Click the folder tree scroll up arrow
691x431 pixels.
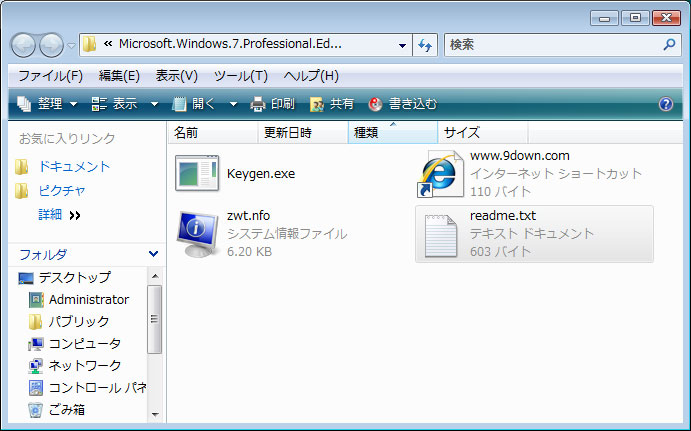coord(155,276)
